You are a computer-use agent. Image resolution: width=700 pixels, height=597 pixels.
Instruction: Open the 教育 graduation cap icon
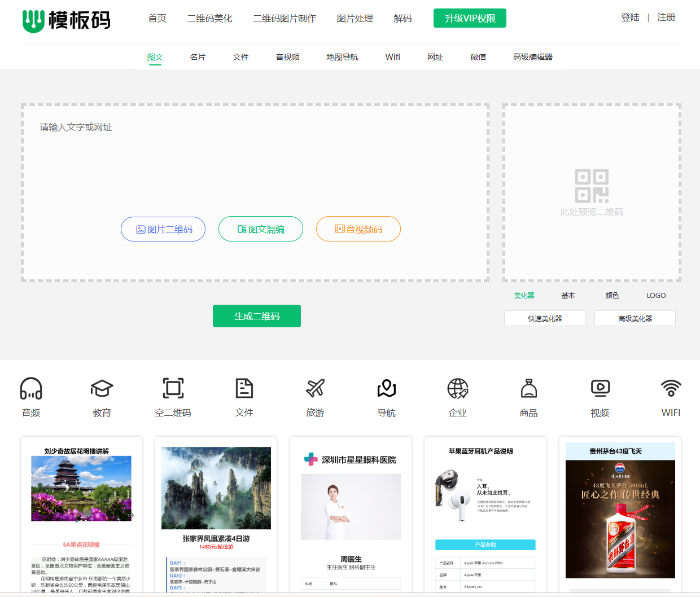point(102,388)
